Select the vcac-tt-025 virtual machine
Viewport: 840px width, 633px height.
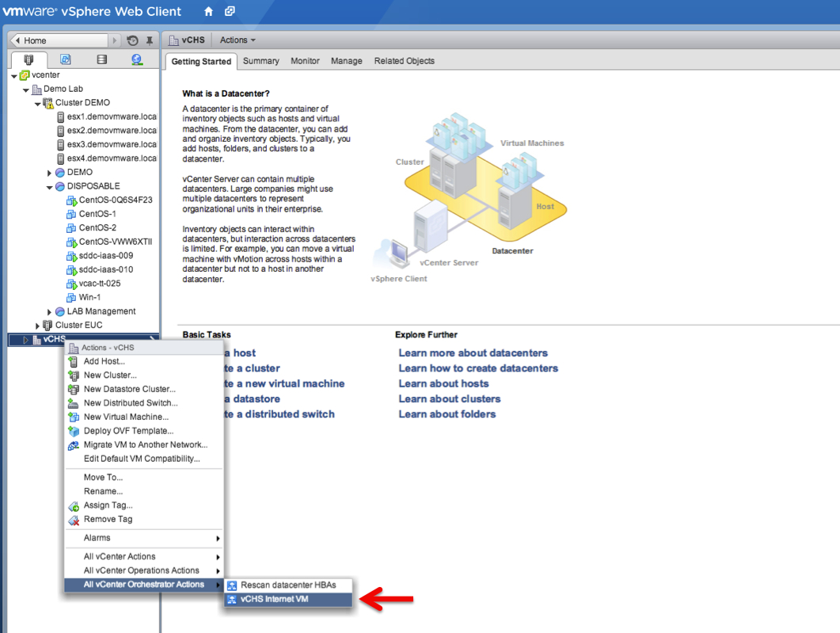coord(100,284)
